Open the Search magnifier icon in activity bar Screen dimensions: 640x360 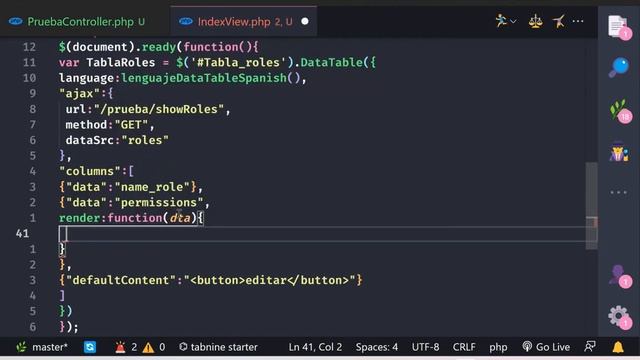619,67
